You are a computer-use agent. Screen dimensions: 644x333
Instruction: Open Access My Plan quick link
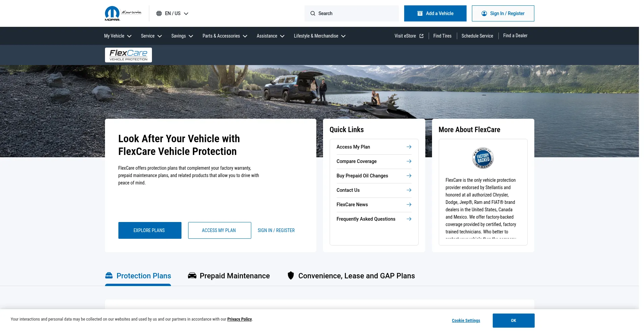374,147
